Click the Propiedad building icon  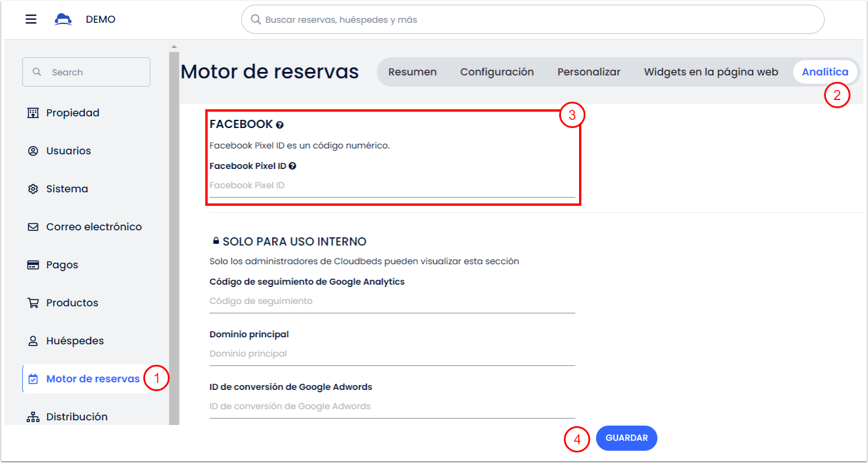[x=33, y=113]
